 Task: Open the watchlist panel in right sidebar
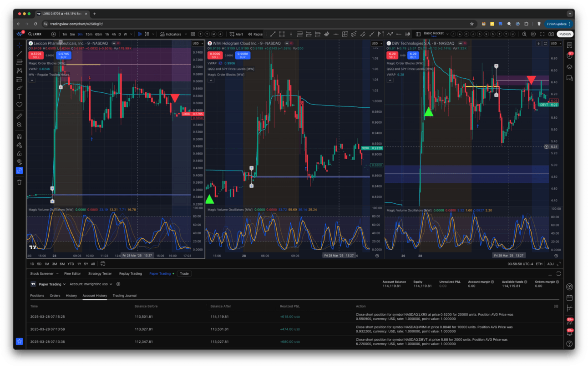569,45
